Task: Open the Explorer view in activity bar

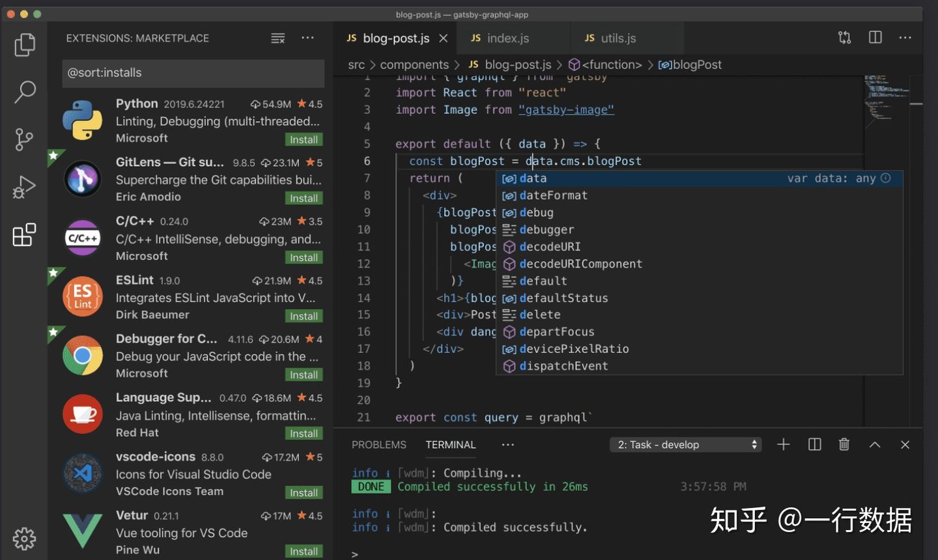Action: pos(24,45)
